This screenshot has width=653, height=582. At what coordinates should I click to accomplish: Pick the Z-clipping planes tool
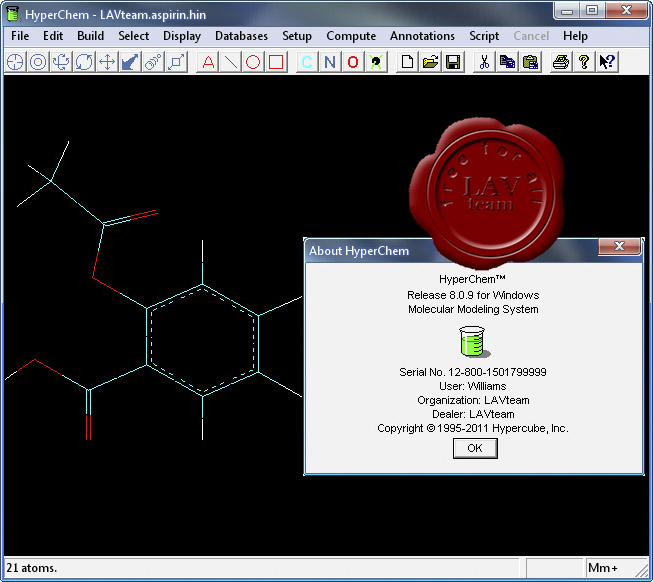[176, 62]
